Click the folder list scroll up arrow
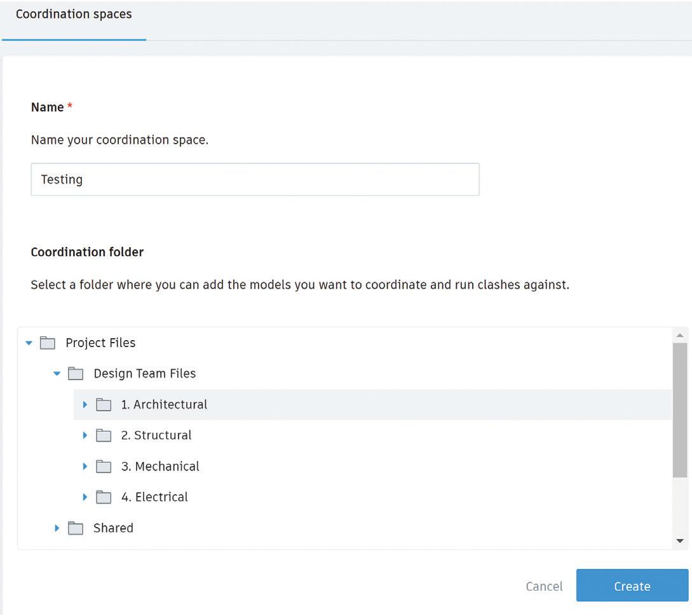Screen dimensions: 692x616 pos(680,336)
